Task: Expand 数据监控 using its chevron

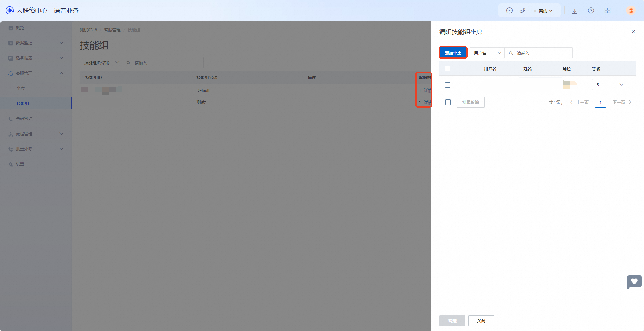Action: pos(61,43)
